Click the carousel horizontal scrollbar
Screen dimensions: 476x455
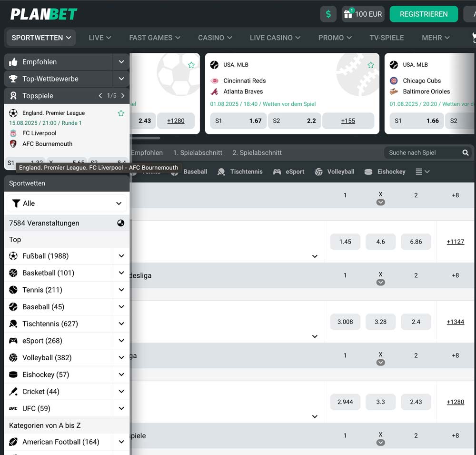(x=145, y=138)
